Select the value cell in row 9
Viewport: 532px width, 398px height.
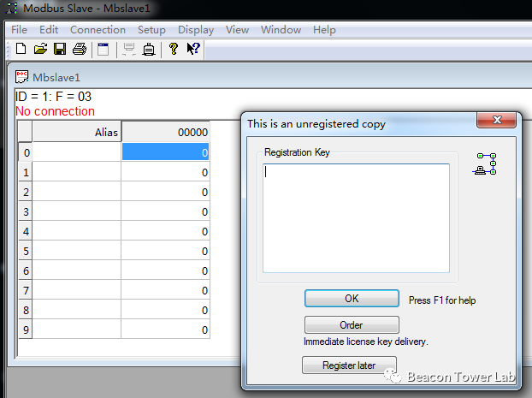[165, 329]
